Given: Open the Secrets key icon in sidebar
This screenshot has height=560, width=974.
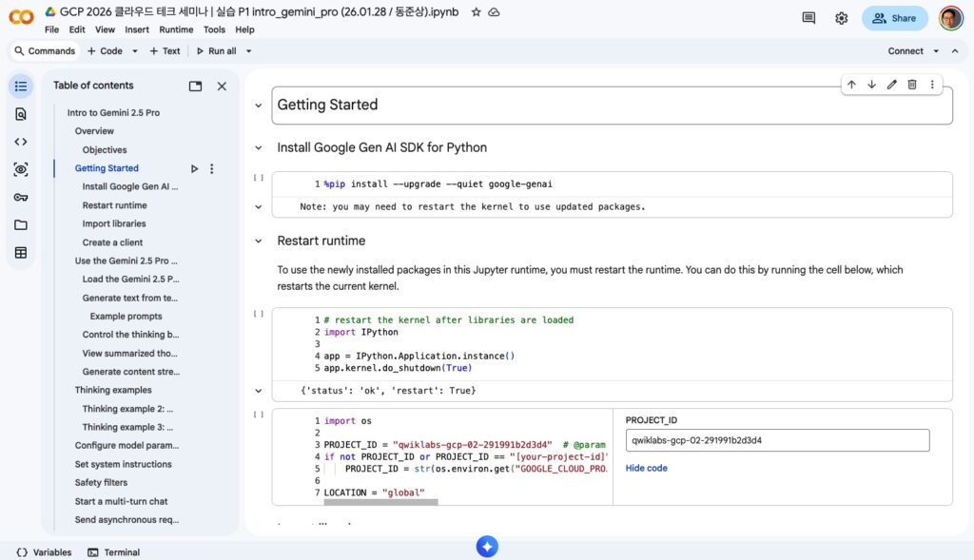Looking at the screenshot, I should tap(21, 198).
